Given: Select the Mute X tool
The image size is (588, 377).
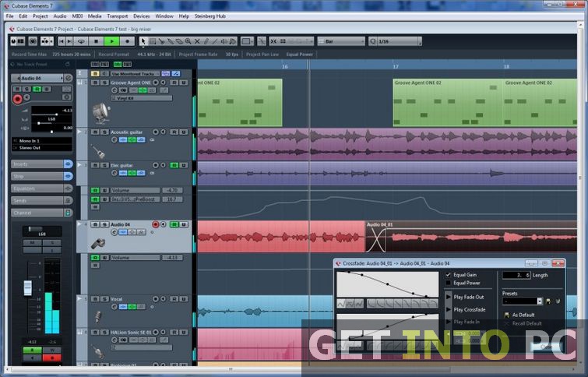Looking at the screenshot, I should pyautogui.click(x=197, y=41).
